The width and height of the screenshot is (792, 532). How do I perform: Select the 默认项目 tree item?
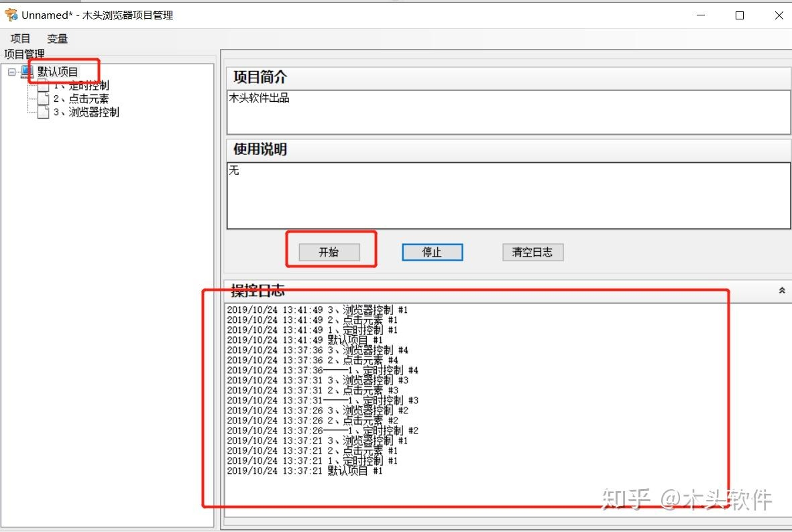tap(58, 72)
